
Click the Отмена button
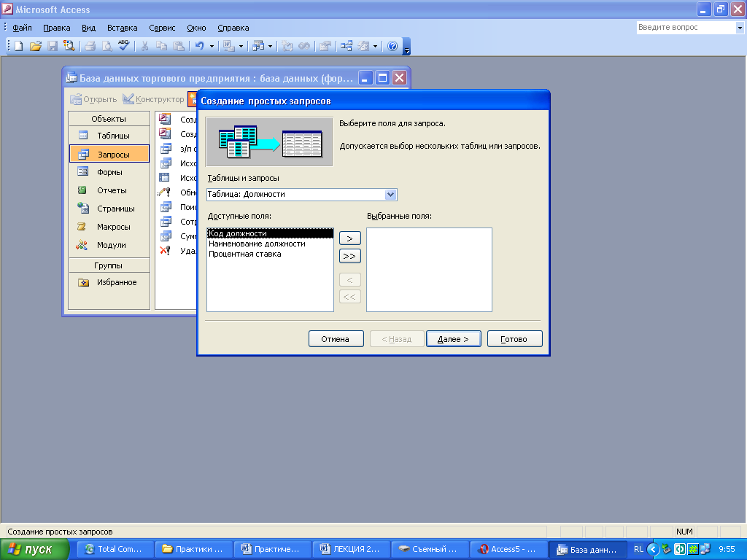point(336,339)
